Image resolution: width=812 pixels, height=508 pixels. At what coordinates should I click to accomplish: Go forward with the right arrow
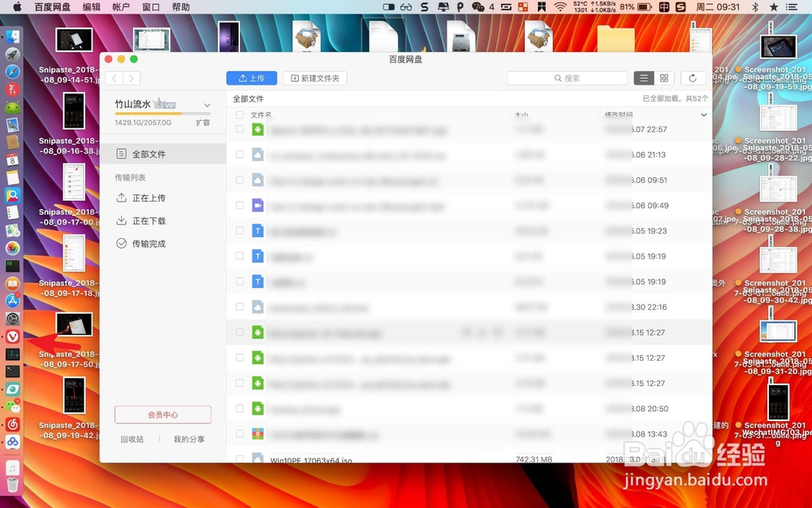click(x=132, y=78)
